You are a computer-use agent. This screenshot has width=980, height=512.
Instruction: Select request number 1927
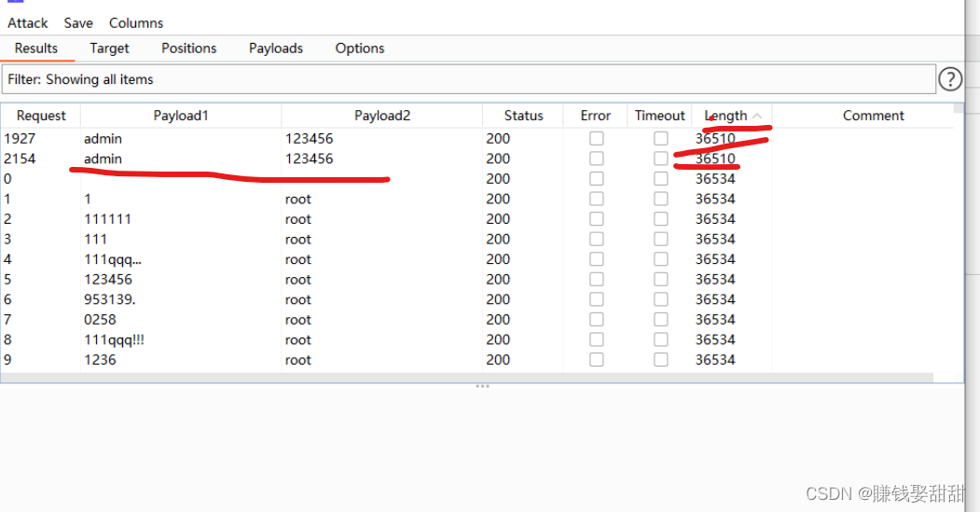(x=20, y=138)
